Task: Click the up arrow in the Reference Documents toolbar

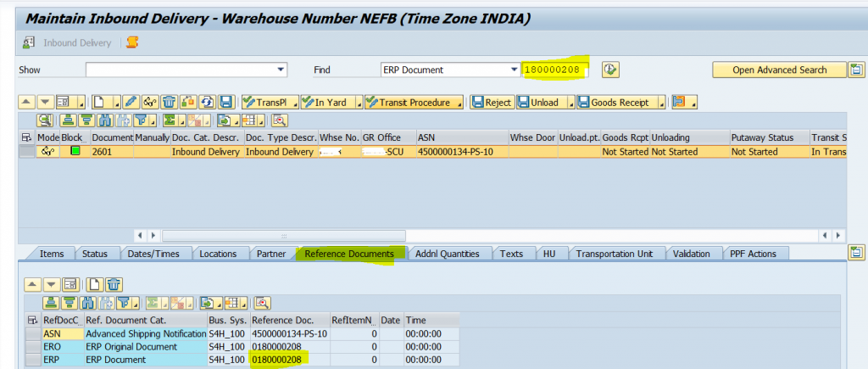Action: point(33,284)
